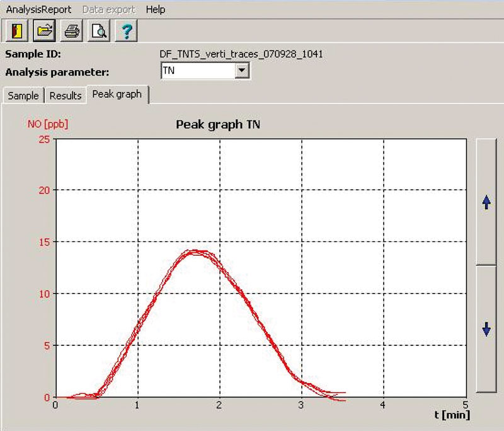The width and height of the screenshot is (504, 431).
Task: Expand the Analysis parameter dropdown arrow
Action: [242, 70]
